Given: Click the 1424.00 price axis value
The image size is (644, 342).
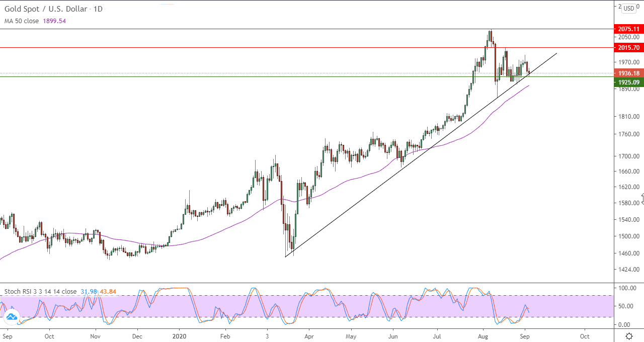Looking at the screenshot, I should coord(629,270).
